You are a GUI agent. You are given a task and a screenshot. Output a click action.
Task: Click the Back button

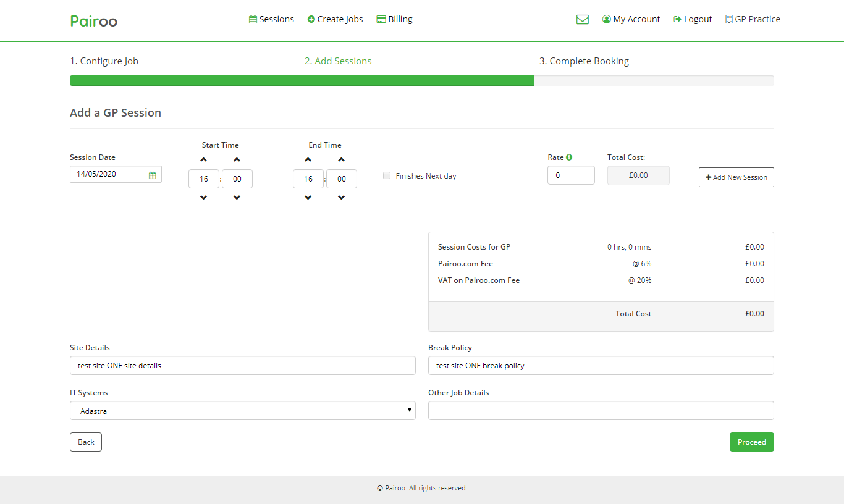86,442
